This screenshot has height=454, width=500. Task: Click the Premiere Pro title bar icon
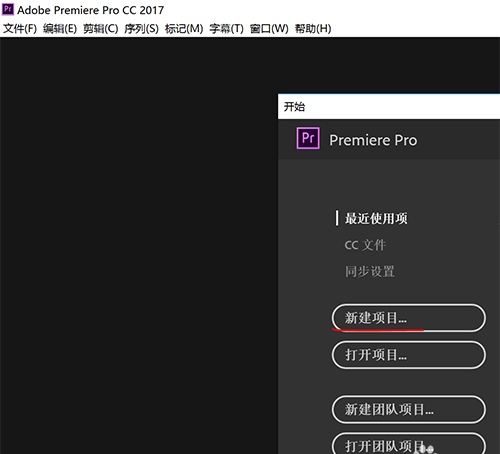[x=8, y=9]
